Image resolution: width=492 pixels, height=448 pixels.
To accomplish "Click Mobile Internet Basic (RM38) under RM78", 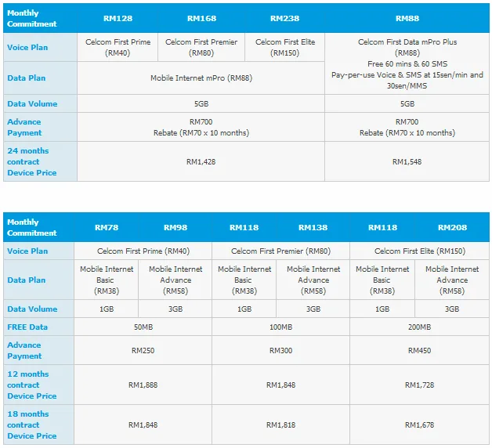I will (107, 280).
